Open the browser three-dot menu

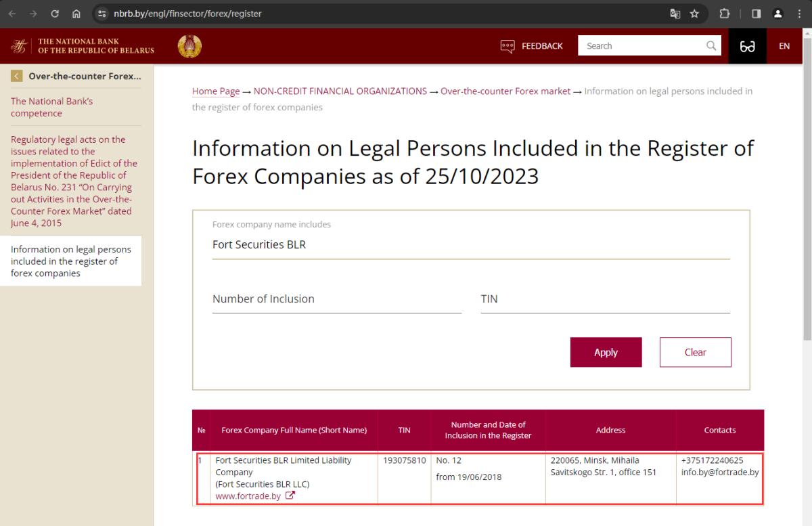[x=800, y=13]
